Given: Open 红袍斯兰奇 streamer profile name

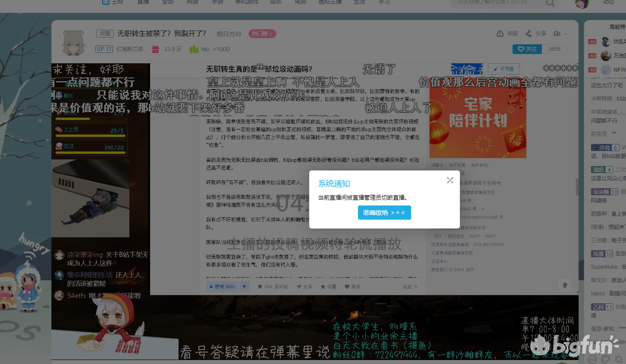Looking at the screenshot, I should 129,49.
